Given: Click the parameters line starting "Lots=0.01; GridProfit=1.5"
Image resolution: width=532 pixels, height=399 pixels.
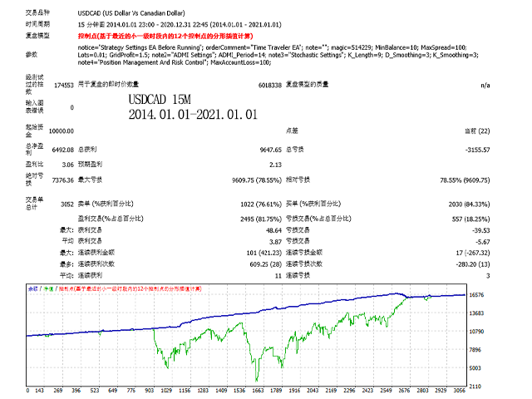Looking at the screenshot, I should pyautogui.click(x=278, y=55).
